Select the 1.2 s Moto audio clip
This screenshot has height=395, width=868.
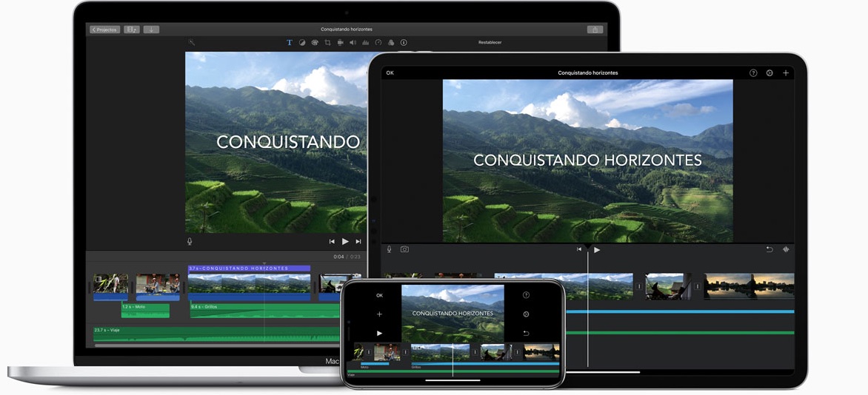[146, 311]
